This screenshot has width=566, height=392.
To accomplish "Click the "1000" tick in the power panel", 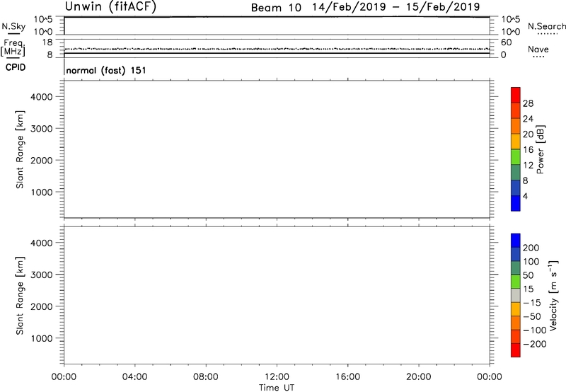I will pyautogui.click(x=42, y=192).
